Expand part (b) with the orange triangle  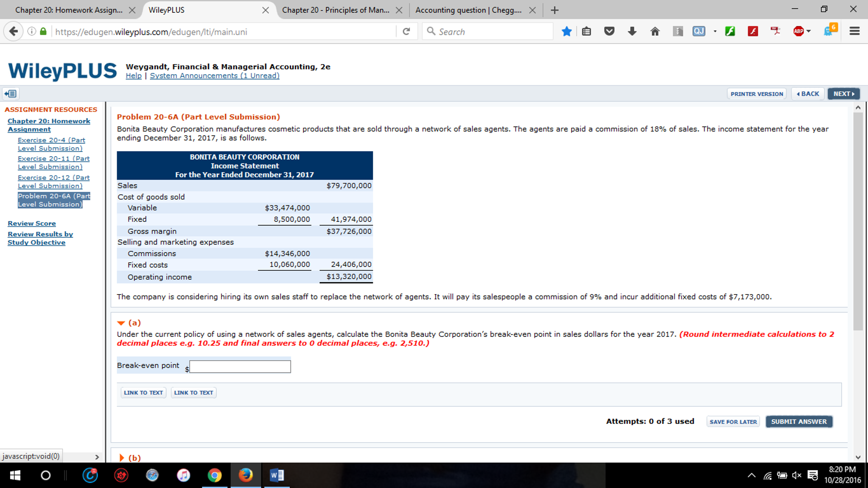pos(122,458)
